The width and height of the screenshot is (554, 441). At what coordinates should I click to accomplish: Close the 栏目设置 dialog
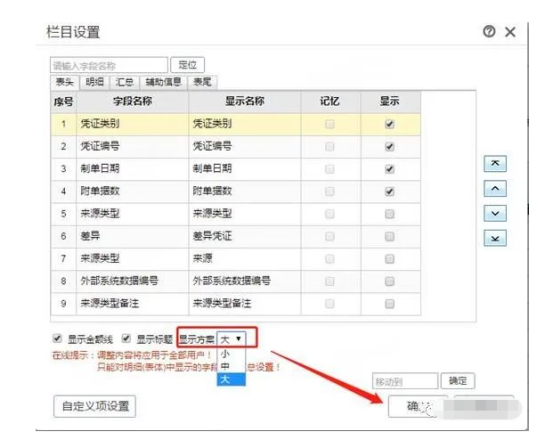tap(510, 32)
